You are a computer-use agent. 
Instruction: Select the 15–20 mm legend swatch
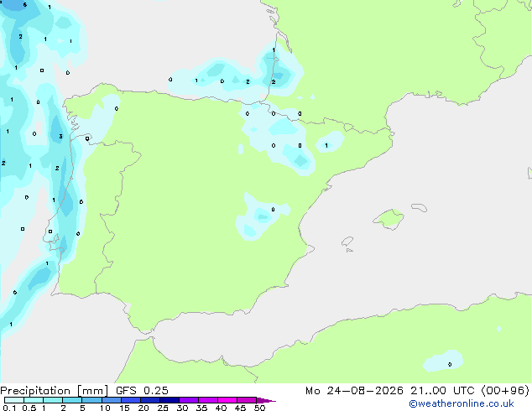[x=131, y=400]
